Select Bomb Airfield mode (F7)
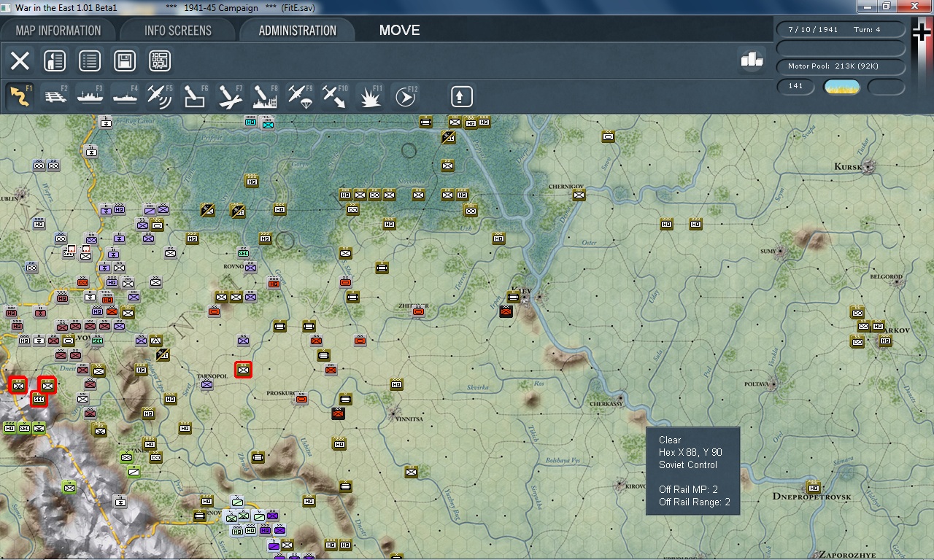The width and height of the screenshot is (934, 560). (231, 96)
